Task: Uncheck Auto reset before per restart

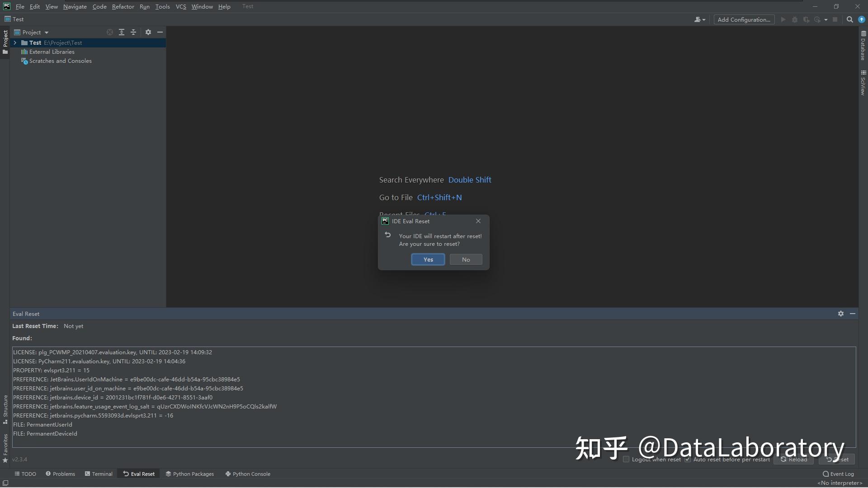Action: tap(688, 459)
